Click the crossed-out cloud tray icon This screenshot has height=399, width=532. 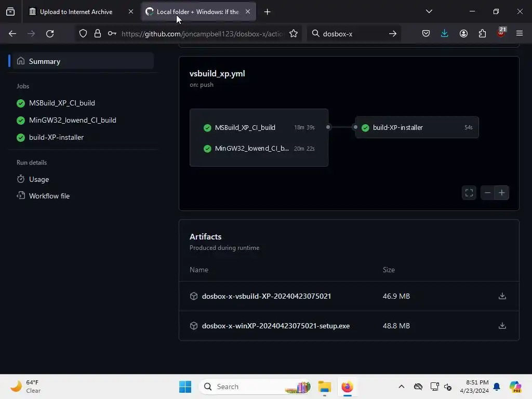[x=418, y=387]
